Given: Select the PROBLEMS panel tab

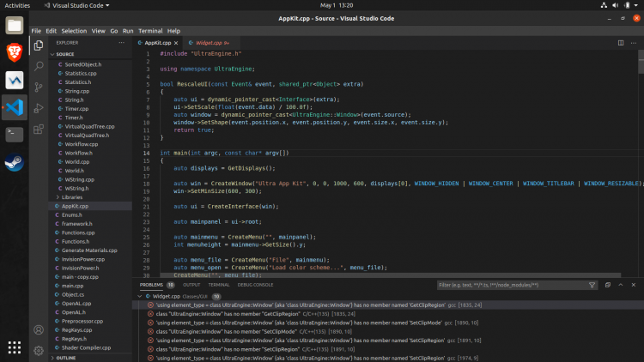Looking at the screenshot, I should pyautogui.click(x=151, y=285).
